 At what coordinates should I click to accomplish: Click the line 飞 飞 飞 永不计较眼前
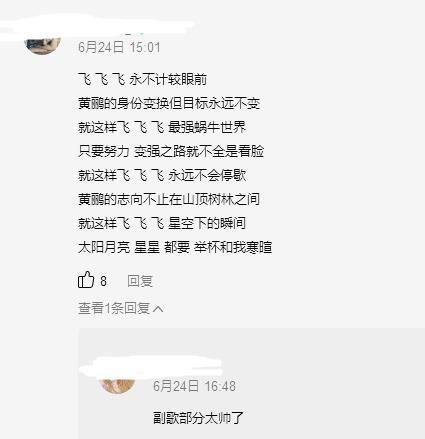point(142,80)
